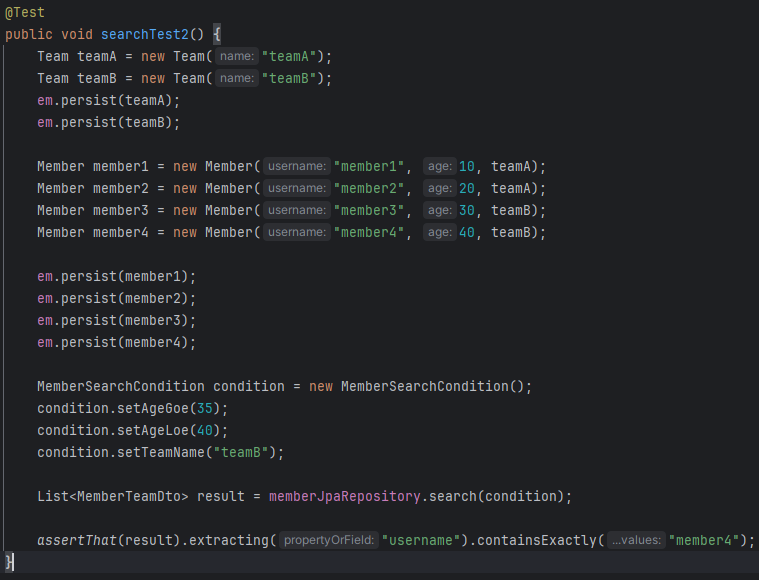
Task: Click the "member4" string in containsExactly
Action: point(704,540)
